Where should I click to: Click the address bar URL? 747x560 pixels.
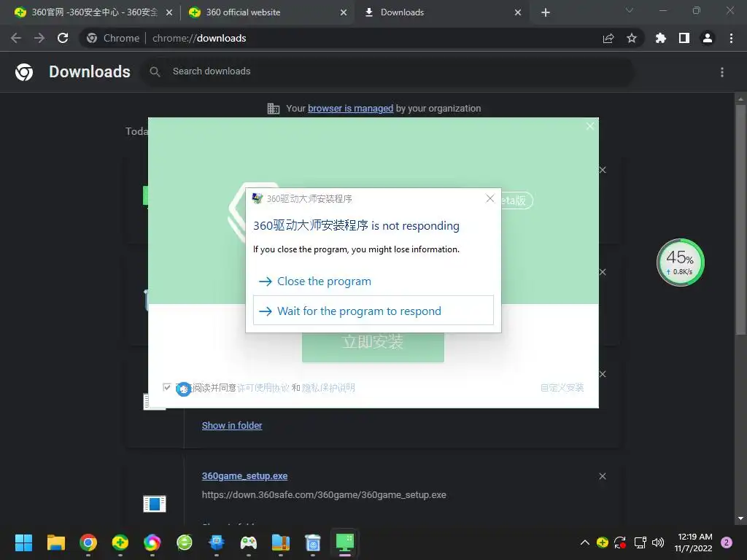pos(198,38)
